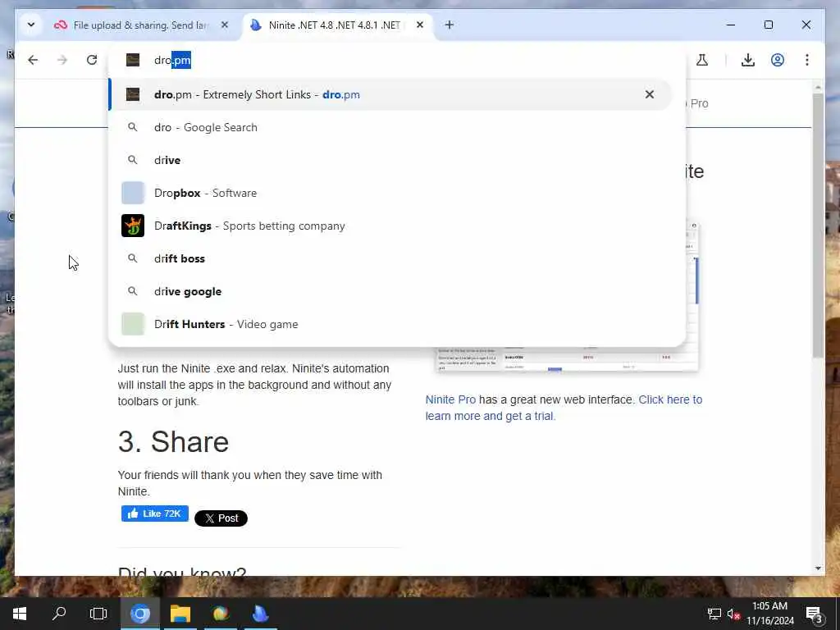Viewport: 840px width, 630px height.
Task: Click the Facebook Like 72K button
Action: [x=155, y=514]
